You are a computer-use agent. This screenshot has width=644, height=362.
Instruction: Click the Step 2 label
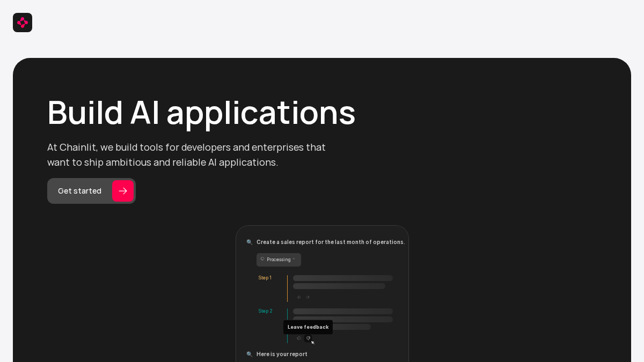pos(265,311)
